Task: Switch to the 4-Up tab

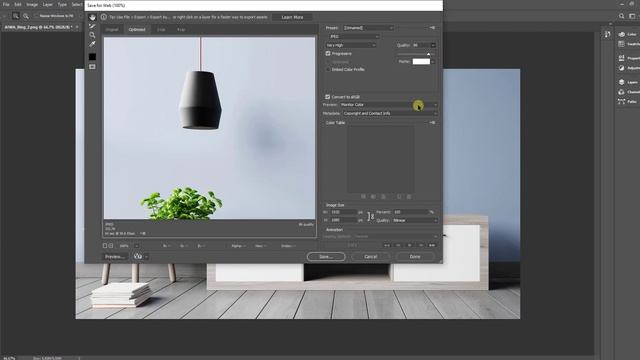Action: [x=181, y=29]
